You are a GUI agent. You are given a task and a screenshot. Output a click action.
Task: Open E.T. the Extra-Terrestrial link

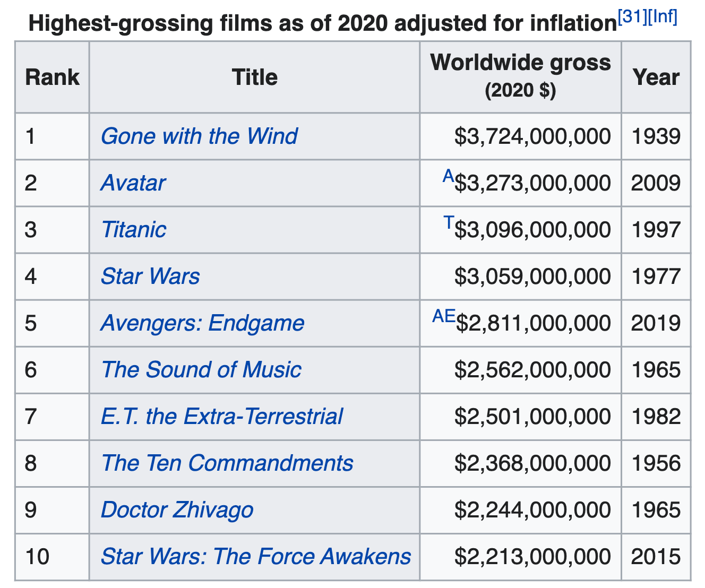222,417
